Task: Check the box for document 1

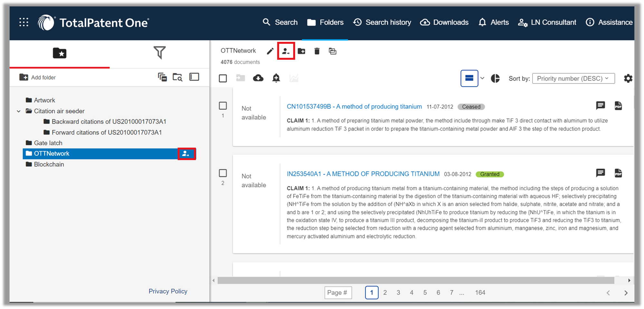Action: [x=223, y=105]
